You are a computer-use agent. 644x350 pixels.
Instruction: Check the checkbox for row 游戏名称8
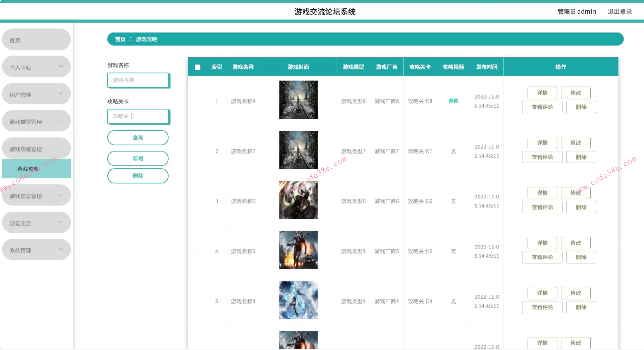point(198,101)
